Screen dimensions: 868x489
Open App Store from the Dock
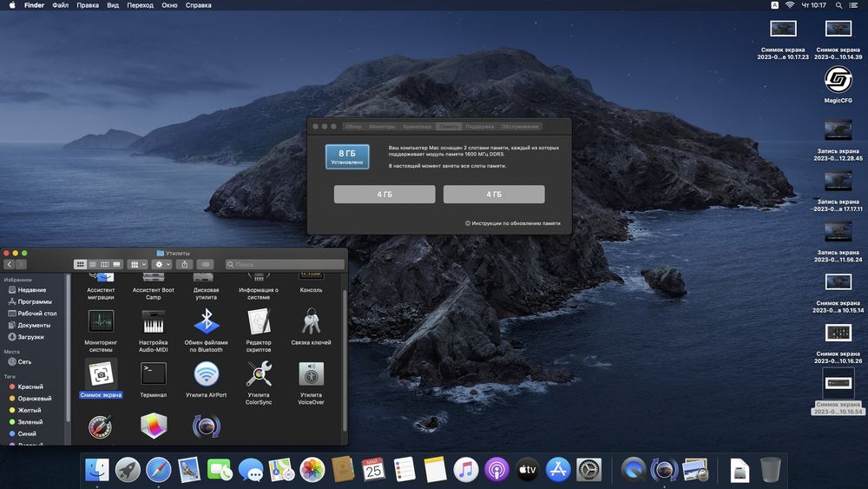tap(558, 470)
